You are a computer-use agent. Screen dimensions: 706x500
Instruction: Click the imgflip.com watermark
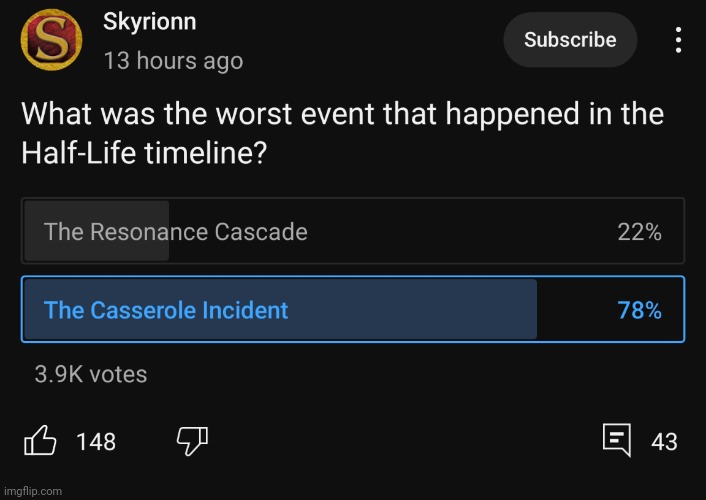(32, 491)
